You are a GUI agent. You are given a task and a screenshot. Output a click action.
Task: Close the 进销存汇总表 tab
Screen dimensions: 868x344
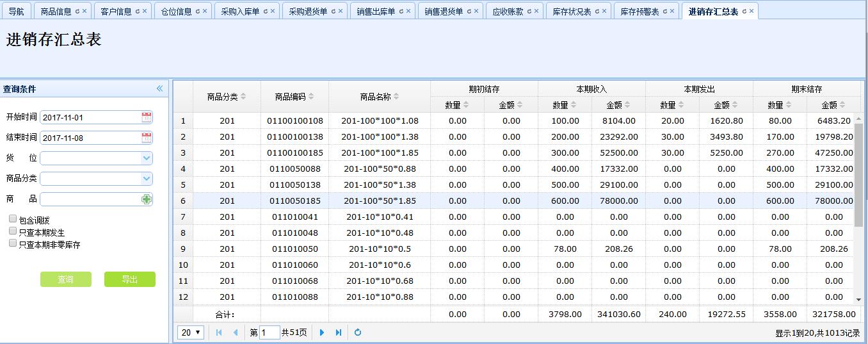click(x=751, y=12)
